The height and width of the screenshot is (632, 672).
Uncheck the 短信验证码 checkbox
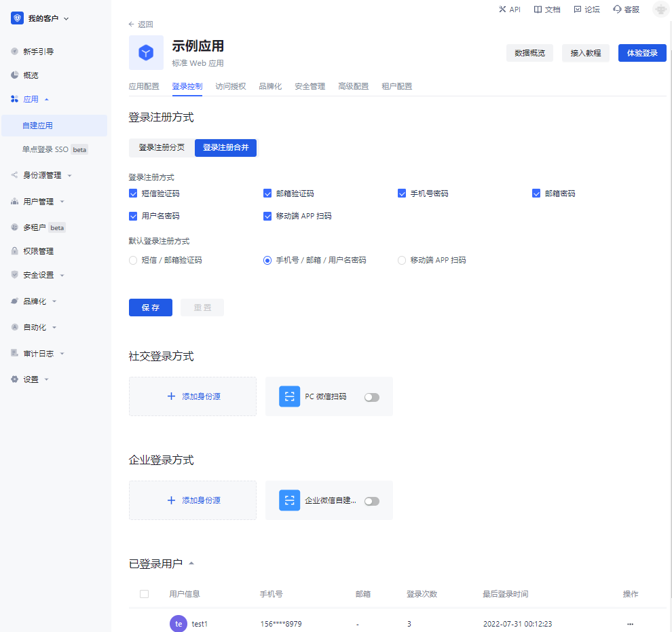click(x=133, y=193)
